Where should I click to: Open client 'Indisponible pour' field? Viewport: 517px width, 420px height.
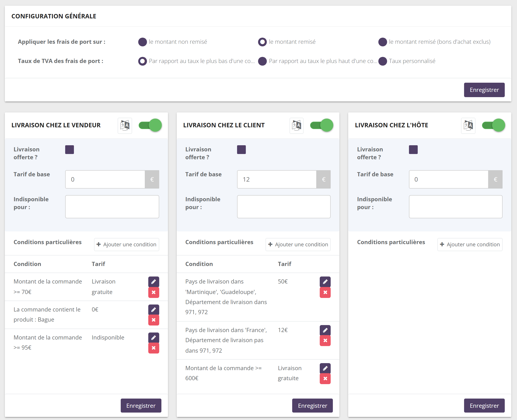coord(284,207)
